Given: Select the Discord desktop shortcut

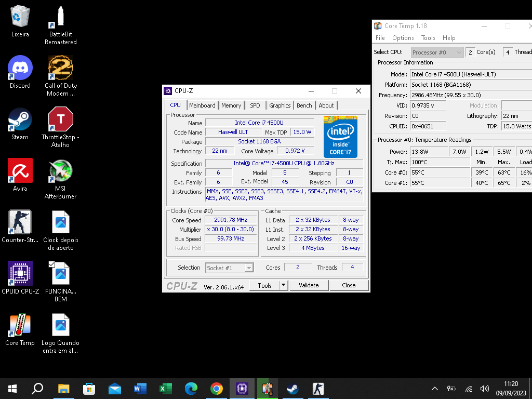Looking at the screenshot, I should [x=20, y=72].
